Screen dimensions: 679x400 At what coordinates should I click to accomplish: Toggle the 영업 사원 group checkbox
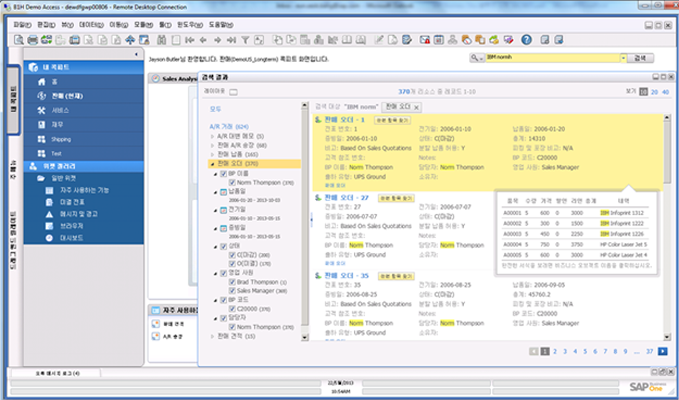click(223, 273)
